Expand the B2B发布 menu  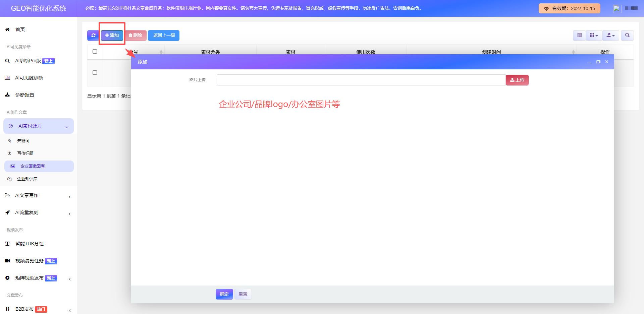click(39, 309)
